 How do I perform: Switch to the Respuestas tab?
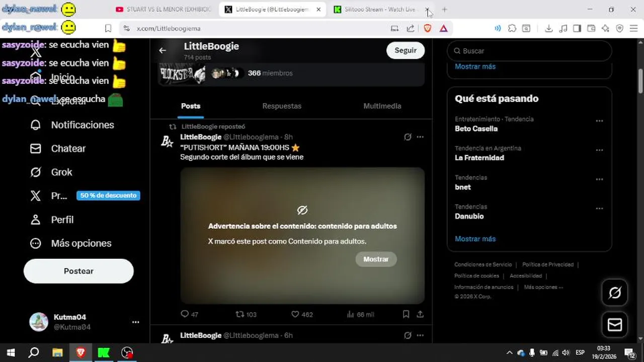point(282,106)
